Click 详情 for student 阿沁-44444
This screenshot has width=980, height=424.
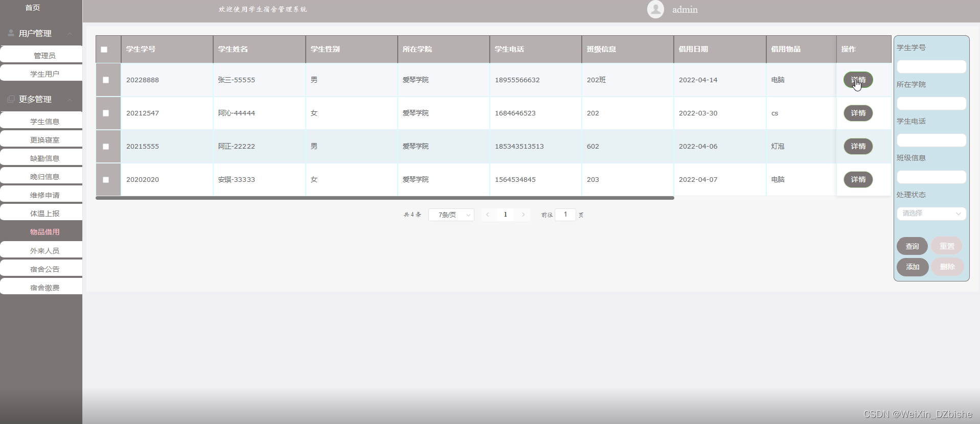click(x=858, y=113)
